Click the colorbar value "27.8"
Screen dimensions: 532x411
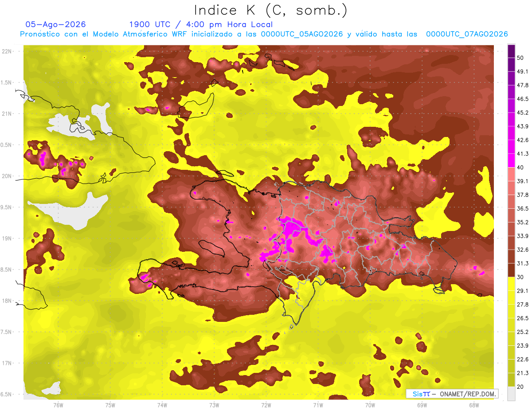tap(523, 305)
